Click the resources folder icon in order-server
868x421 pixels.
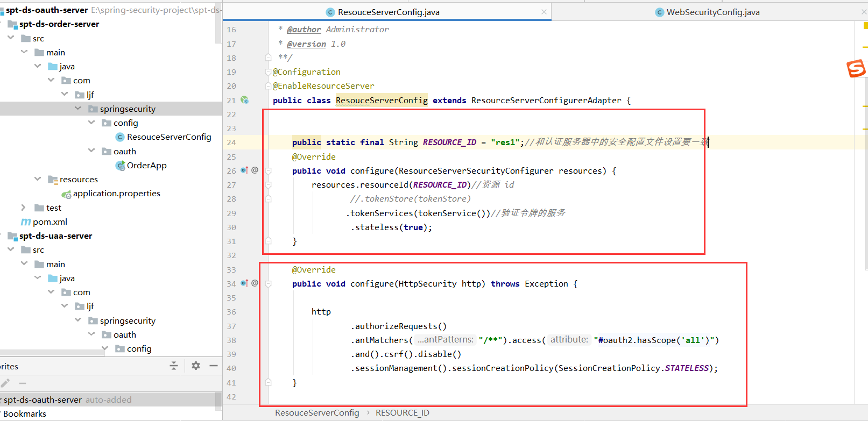(52, 179)
